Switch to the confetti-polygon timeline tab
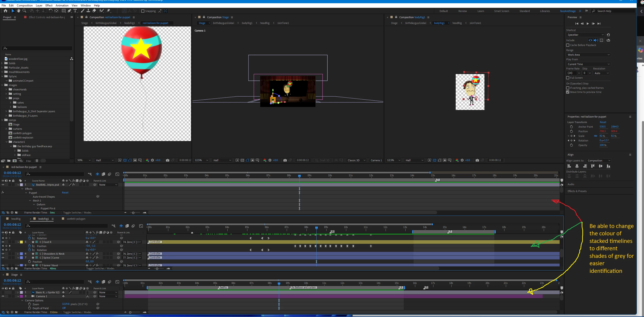The height and width of the screenshot is (317, 644). (76, 219)
